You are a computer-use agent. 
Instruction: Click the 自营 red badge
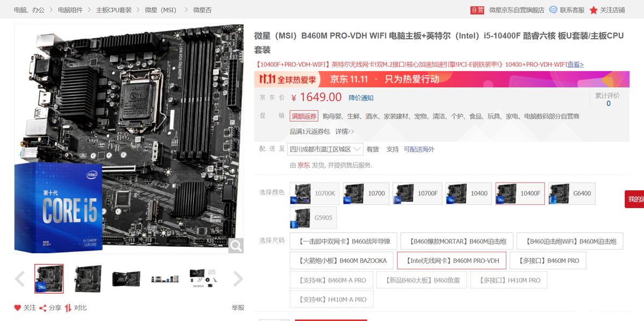coord(477,10)
